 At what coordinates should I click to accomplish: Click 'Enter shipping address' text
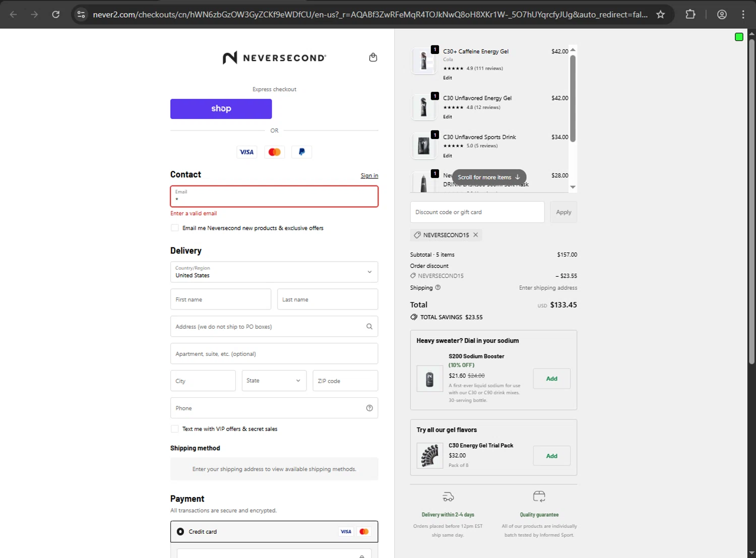(548, 288)
